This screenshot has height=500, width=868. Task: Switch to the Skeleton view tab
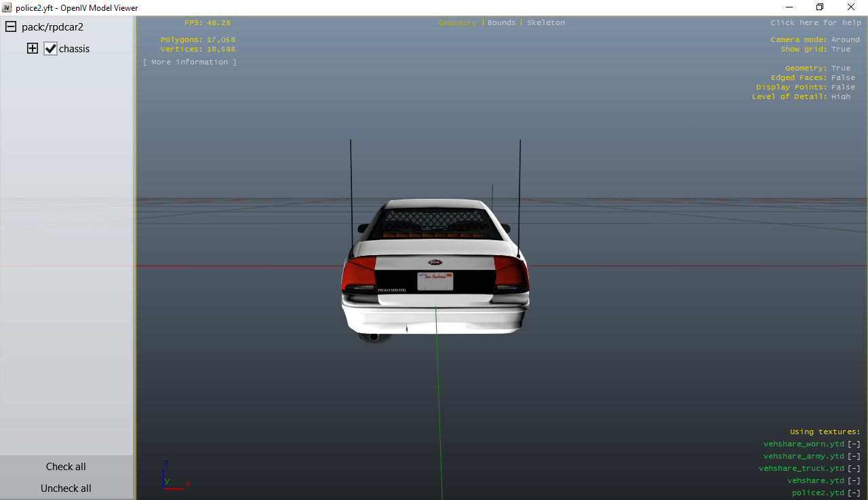point(546,23)
